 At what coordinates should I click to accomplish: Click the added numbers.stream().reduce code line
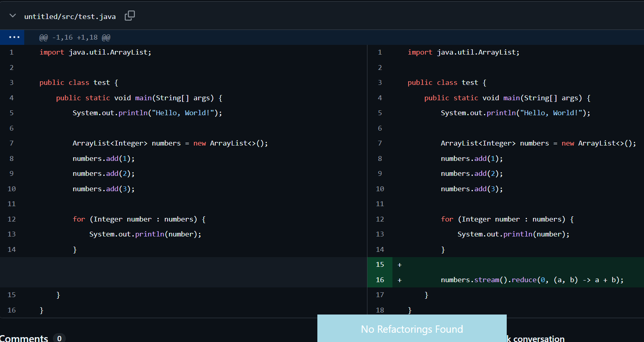click(532, 280)
